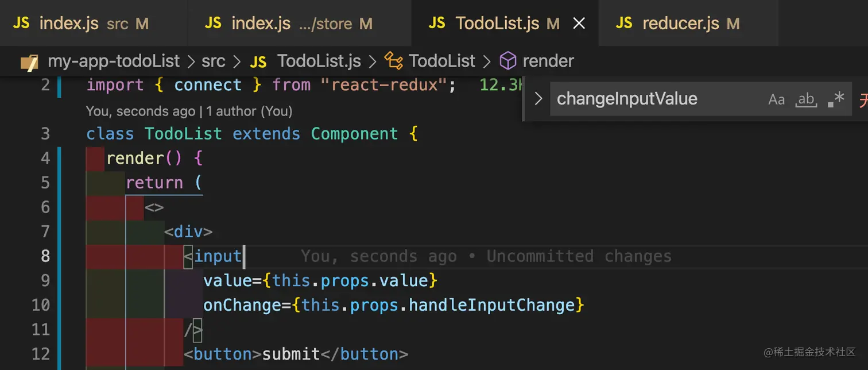Viewport: 868px width, 370px height.
Task: Close the TodoList.js tab
Action: [580, 23]
